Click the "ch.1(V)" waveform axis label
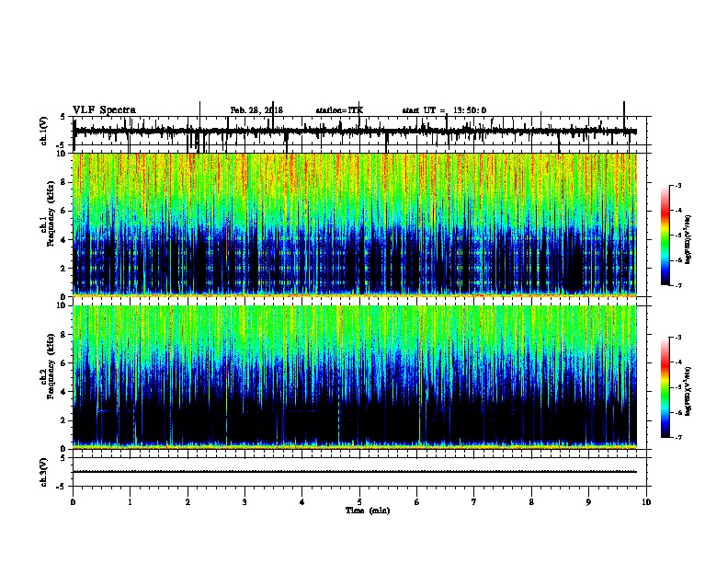The image size is (728, 563). [x=44, y=131]
